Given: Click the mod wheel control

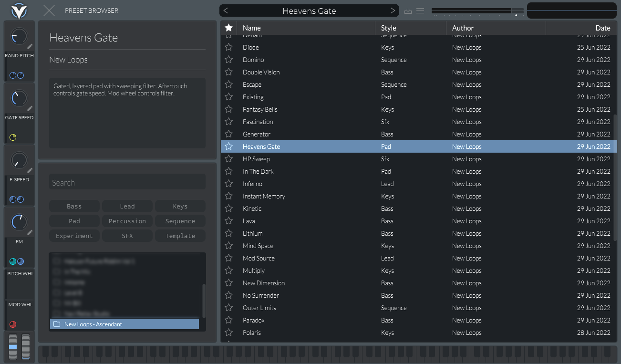Looking at the screenshot, I should click(x=26, y=347).
